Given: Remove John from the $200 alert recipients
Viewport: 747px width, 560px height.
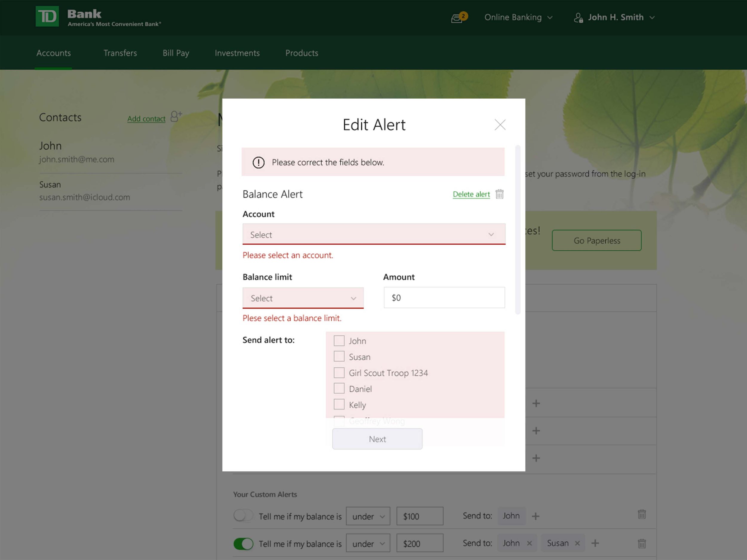Looking at the screenshot, I should tap(529, 543).
